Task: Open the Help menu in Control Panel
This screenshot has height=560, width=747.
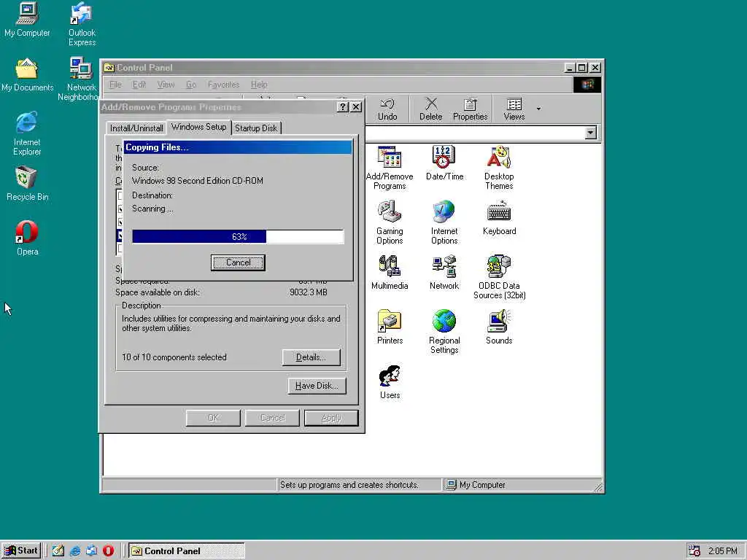Action: pyautogui.click(x=259, y=85)
